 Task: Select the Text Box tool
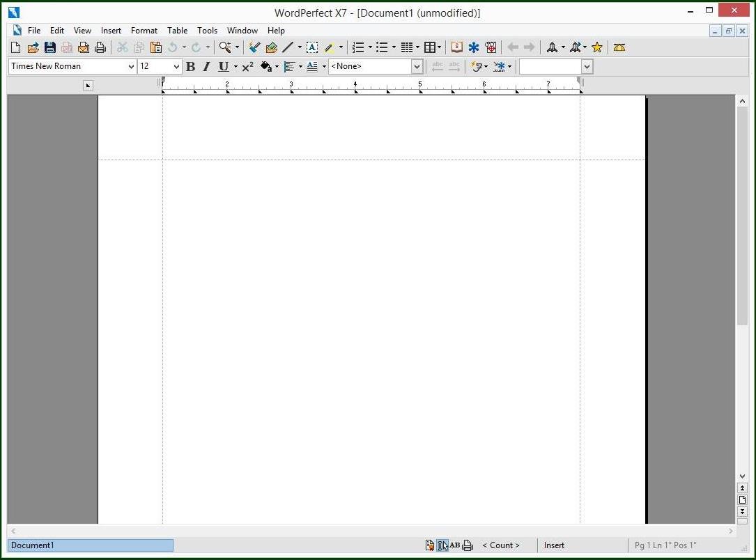pos(312,47)
